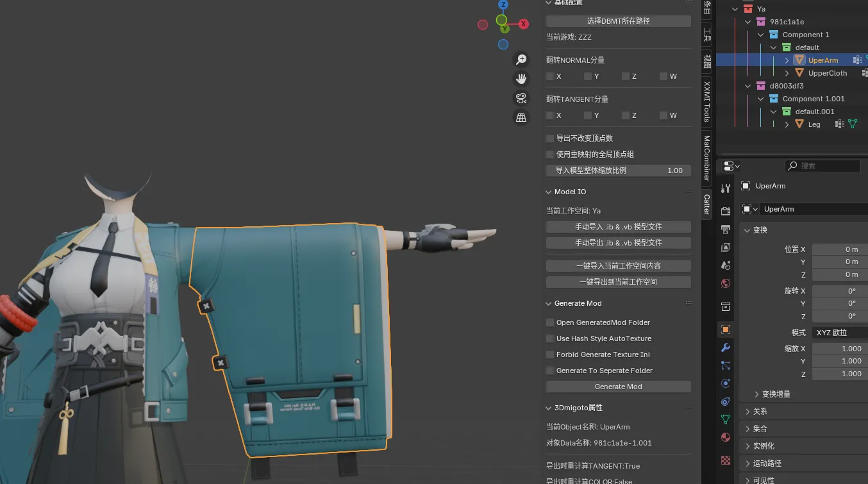This screenshot has width=868, height=484.
Task: Click 手动导入 .ib & .vb 模型文件 button
Action: pyautogui.click(x=619, y=227)
